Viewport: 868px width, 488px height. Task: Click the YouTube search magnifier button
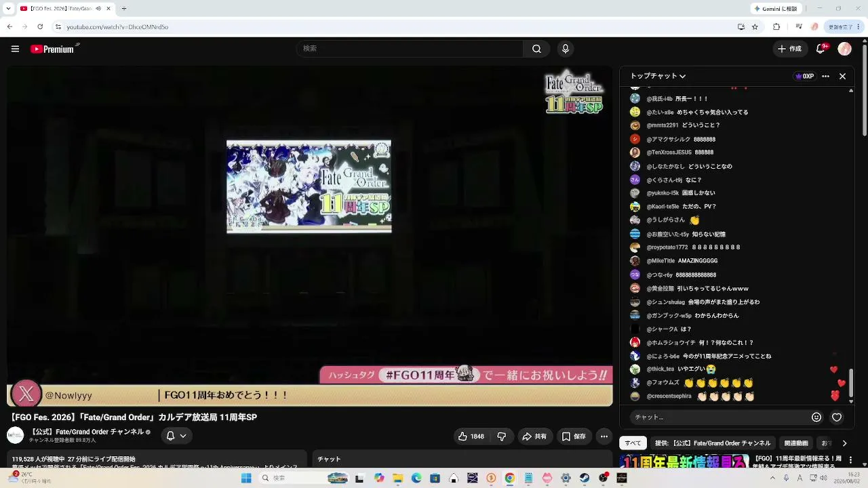point(536,49)
